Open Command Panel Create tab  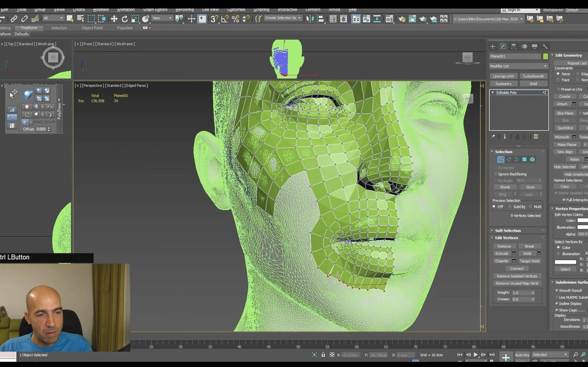pyautogui.click(x=493, y=46)
